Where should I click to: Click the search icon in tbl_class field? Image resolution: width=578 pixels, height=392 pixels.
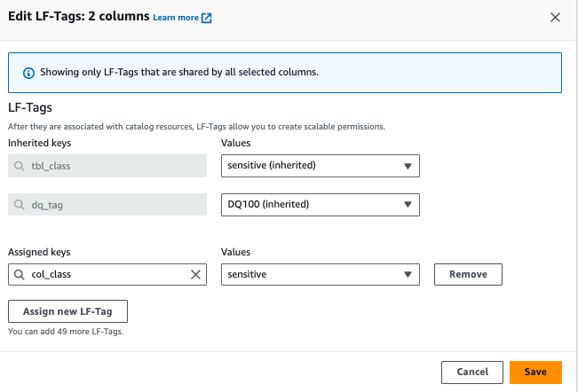(x=20, y=166)
